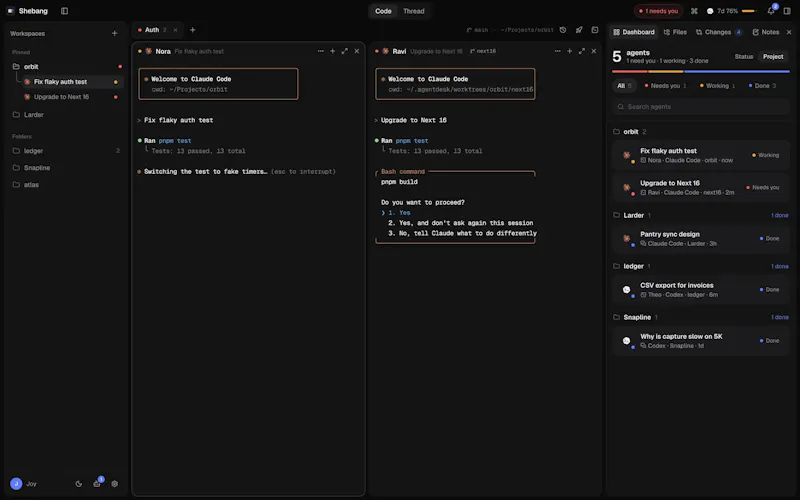
Task: Toggle the right sidebar panel icon
Action: click(x=787, y=11)
